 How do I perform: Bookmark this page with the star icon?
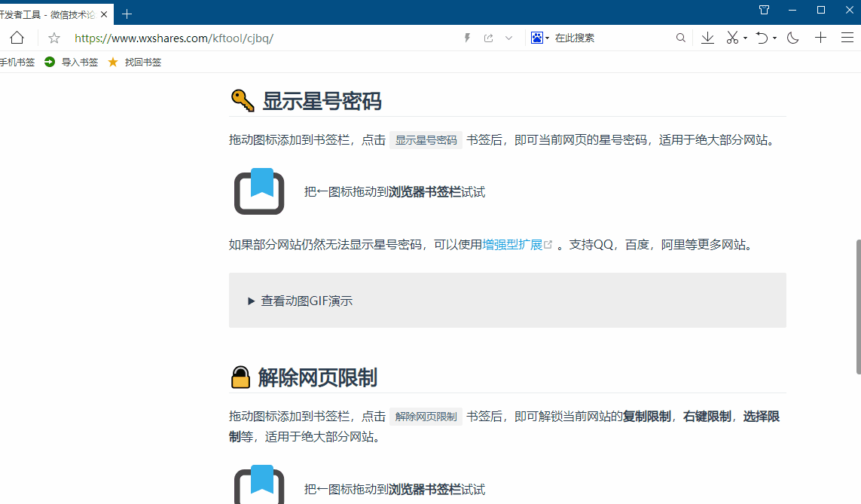coord(53,37)
